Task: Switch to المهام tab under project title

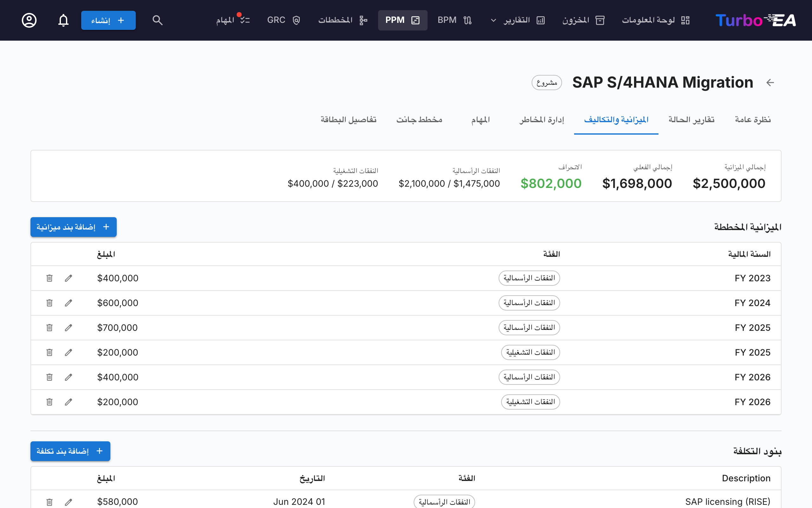Action: 481,120
